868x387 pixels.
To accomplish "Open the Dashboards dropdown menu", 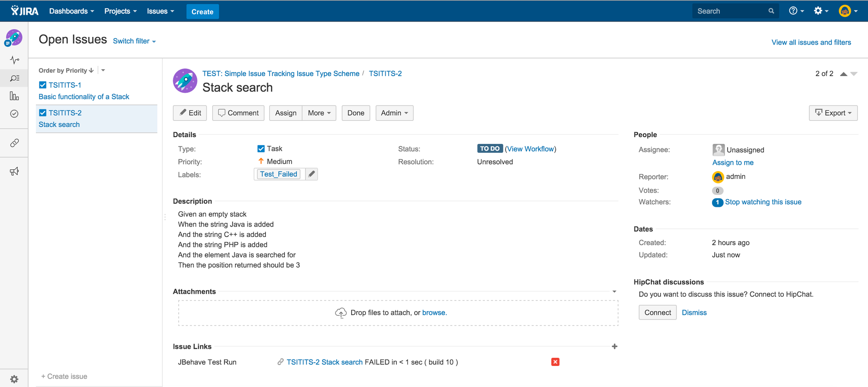I will point(71,11).
